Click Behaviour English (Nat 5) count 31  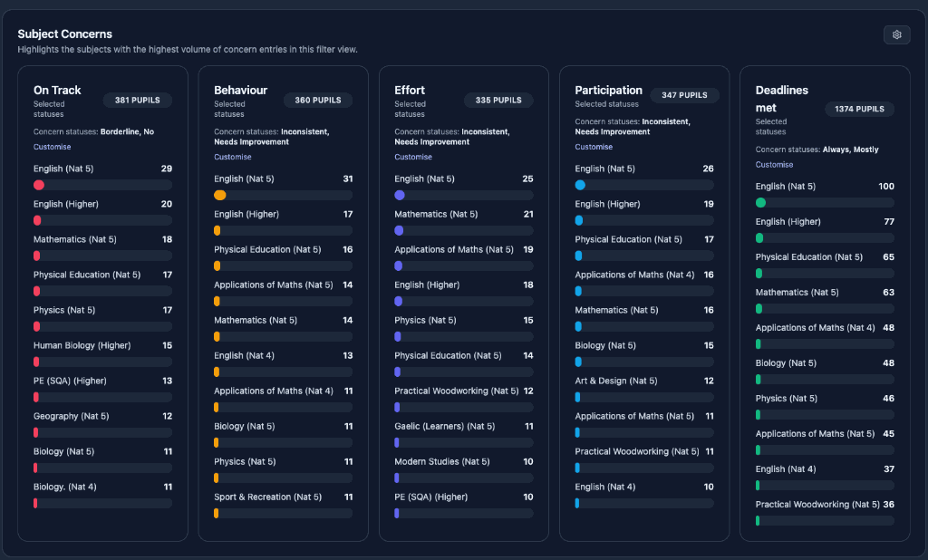point(347,179)
